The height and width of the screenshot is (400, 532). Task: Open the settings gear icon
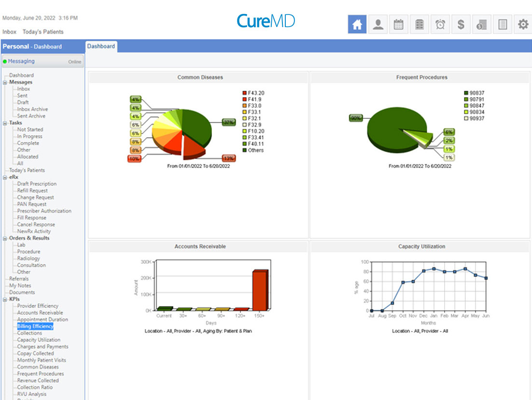[x=523, y=24]
